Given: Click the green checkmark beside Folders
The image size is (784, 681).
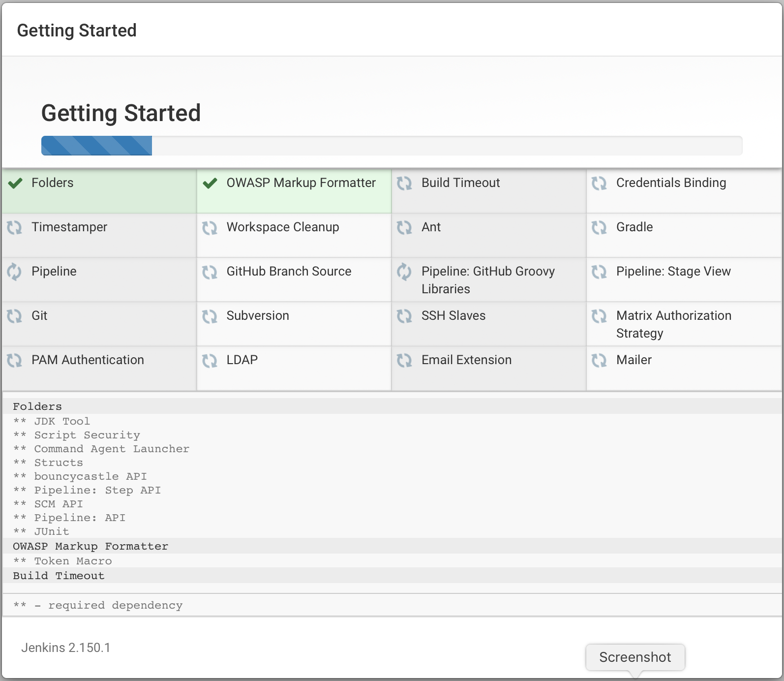Looking at the screenshot, I should point(16,184).
